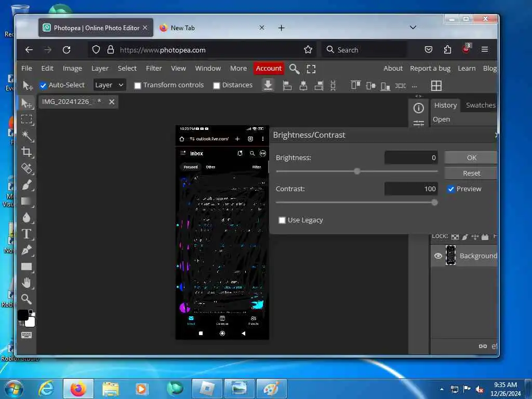Expand more options ellipsis in options bar
This screenshot has height=399, width=532.
pos(414,86)
